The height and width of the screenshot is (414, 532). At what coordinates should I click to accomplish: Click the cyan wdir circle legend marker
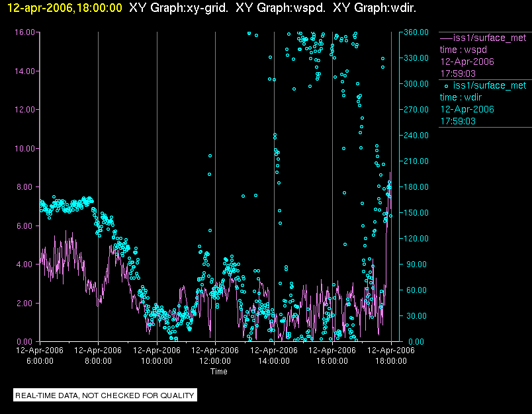click(446, 86)
